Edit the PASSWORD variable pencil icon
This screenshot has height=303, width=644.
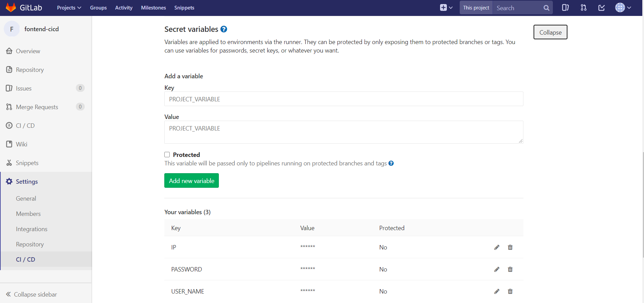497,269
